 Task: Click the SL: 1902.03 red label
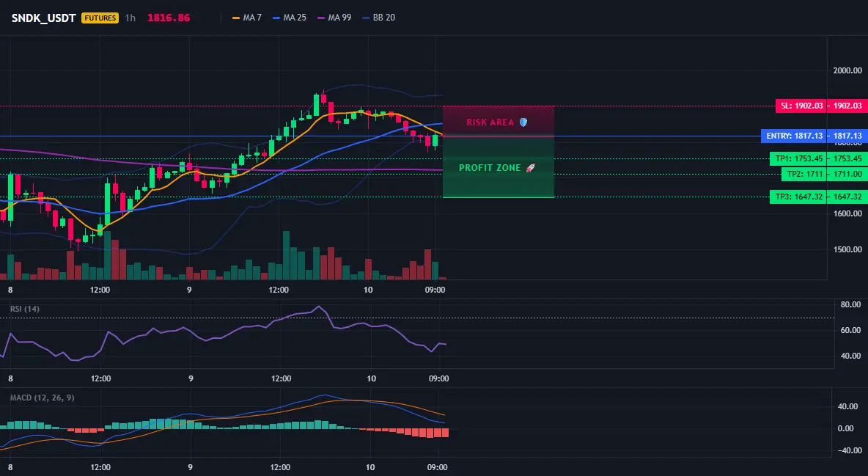pos(801,106)
